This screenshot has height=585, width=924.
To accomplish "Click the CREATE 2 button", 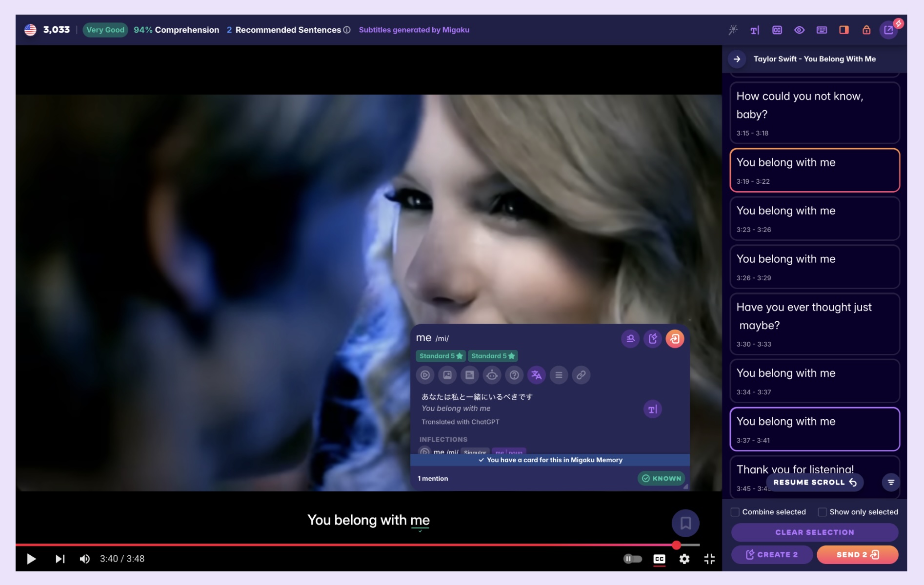I will pos(772,554).
